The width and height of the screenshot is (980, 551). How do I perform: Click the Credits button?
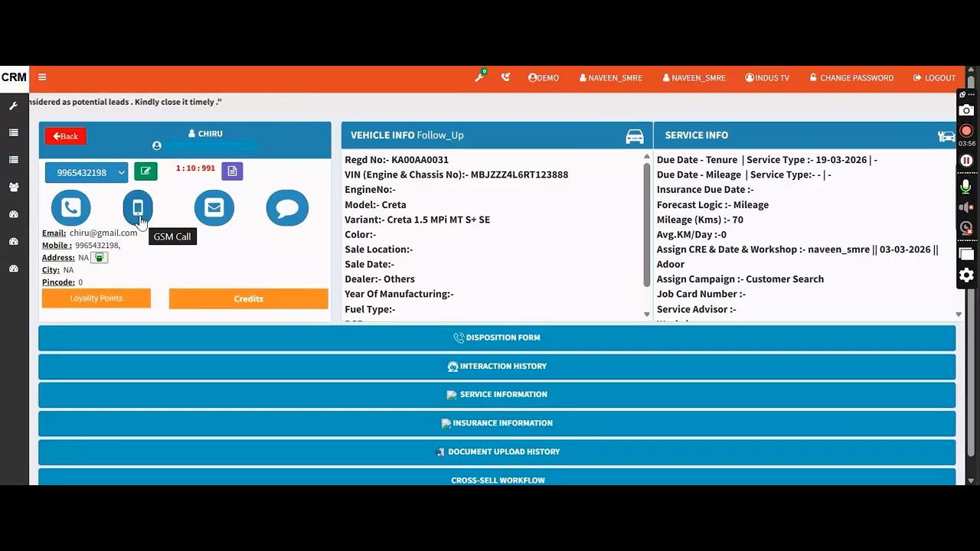[249, 299]
